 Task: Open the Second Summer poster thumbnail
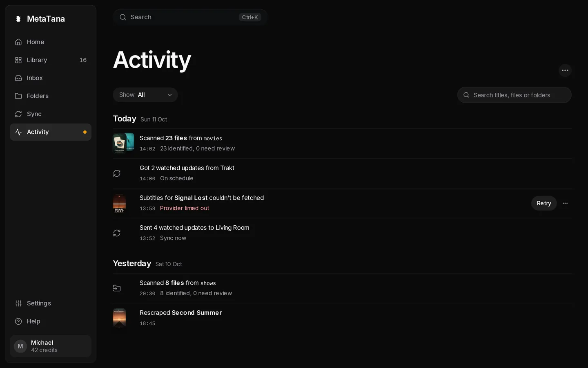point(119,318)
